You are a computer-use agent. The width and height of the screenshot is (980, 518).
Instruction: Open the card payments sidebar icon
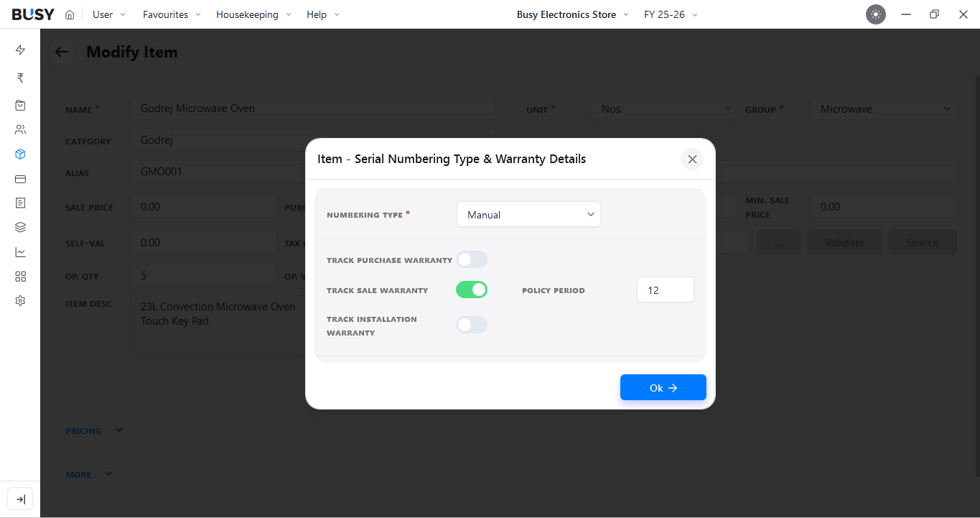[x=20, y=179]
